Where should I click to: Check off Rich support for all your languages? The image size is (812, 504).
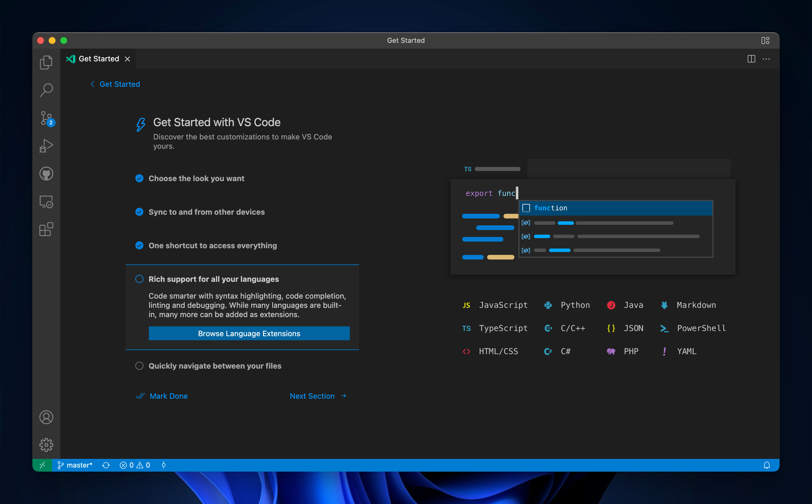click(x=140, y=279)
